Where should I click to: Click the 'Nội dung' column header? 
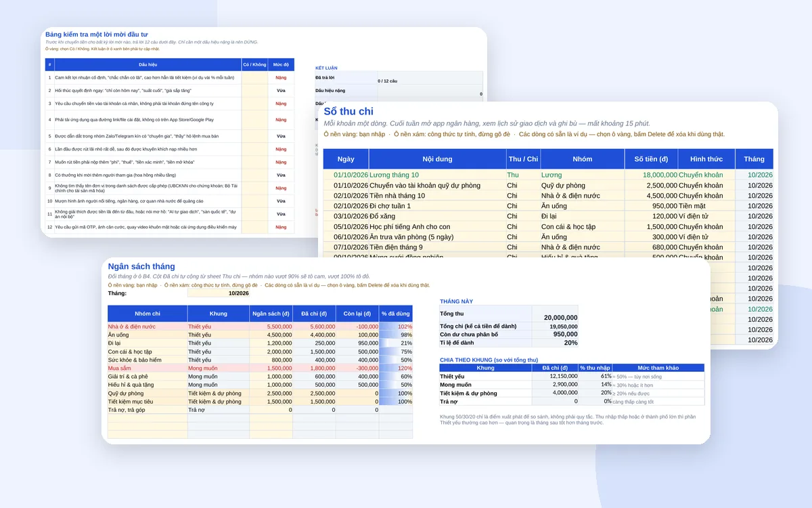click(438, 159)
